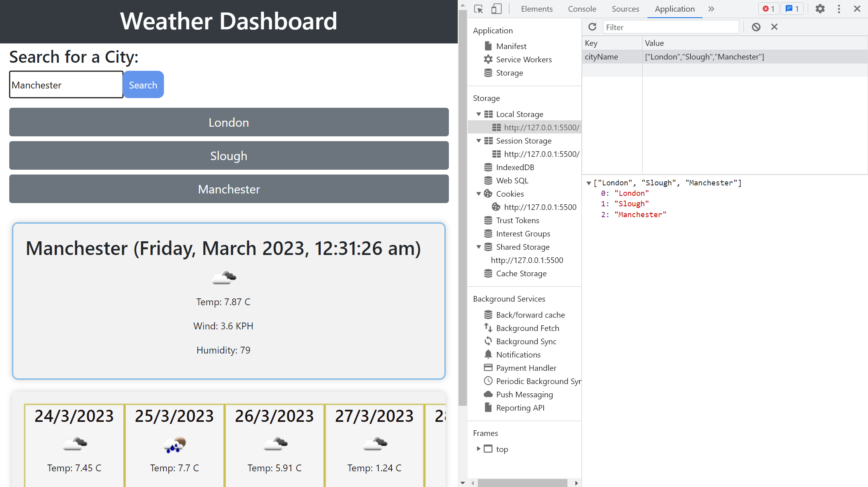Viewport: 868px width, 487px height.
Task: Click the Manifest icon in Application panel
Action: [489, 46]
